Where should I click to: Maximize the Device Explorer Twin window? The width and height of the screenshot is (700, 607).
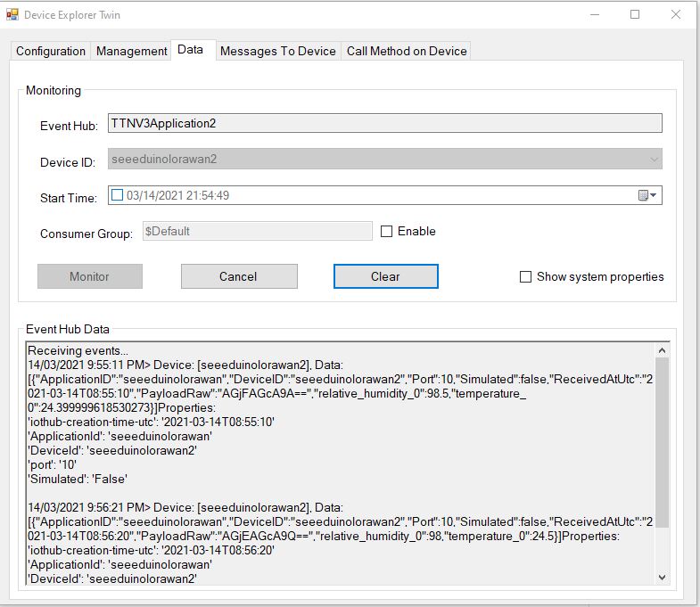click(635, 15)
